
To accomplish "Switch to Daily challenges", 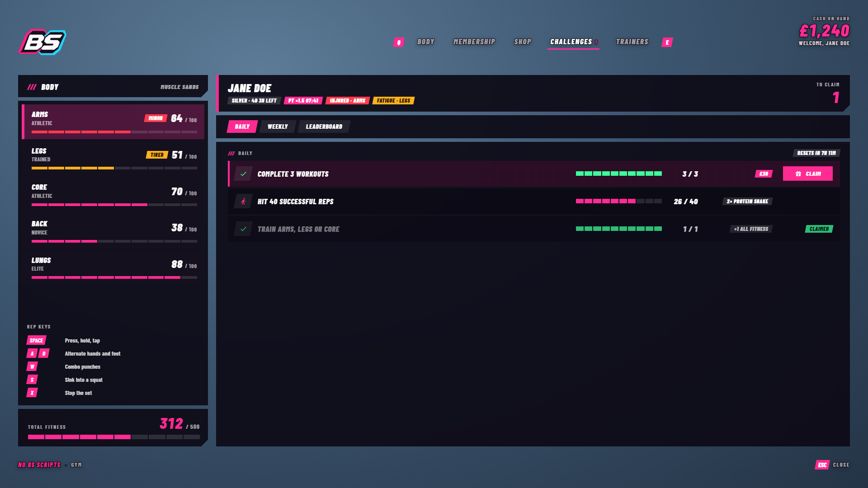I will coord(242,127).
